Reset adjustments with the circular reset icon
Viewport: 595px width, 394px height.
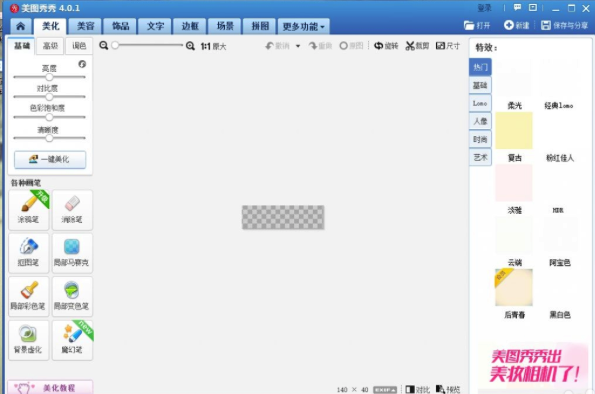pyautogui.click(x=82, y=64)
